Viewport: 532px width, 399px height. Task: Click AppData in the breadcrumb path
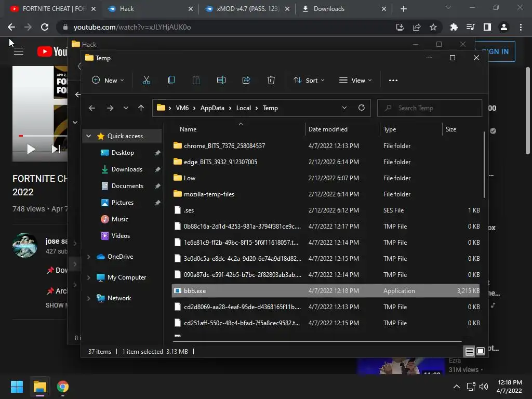[x=212, y=108]
